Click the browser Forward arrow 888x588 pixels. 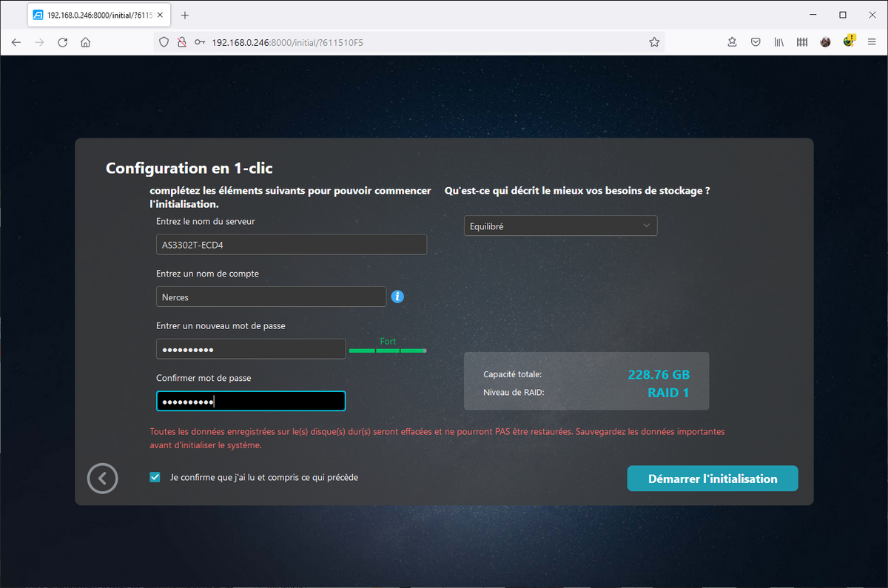pyautogui.click(x=39, y=42)
